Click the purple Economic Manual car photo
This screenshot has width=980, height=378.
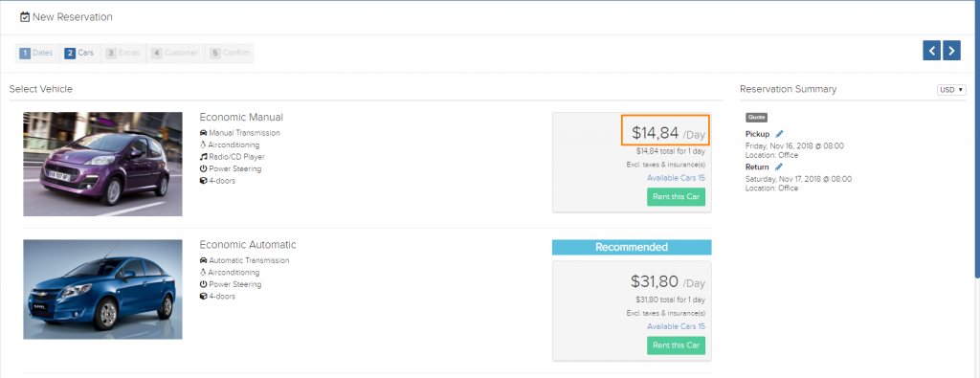[102, 165]
